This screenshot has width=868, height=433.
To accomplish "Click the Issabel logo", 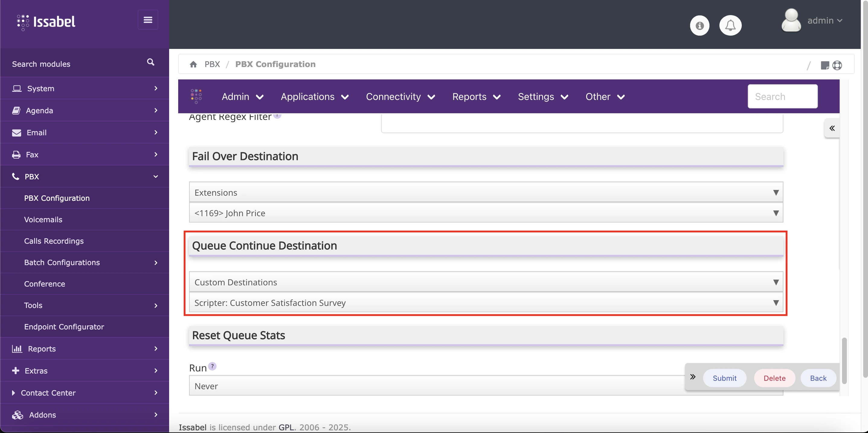I will pos(46,22).
